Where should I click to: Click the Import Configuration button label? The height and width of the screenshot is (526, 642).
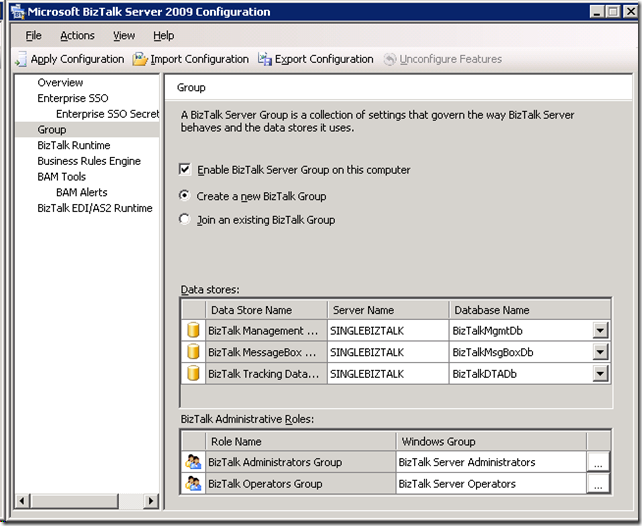tap(199, 59)
